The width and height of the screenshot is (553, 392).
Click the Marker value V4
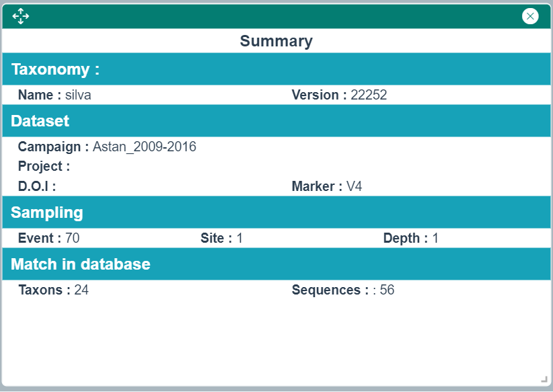[355, 186]
